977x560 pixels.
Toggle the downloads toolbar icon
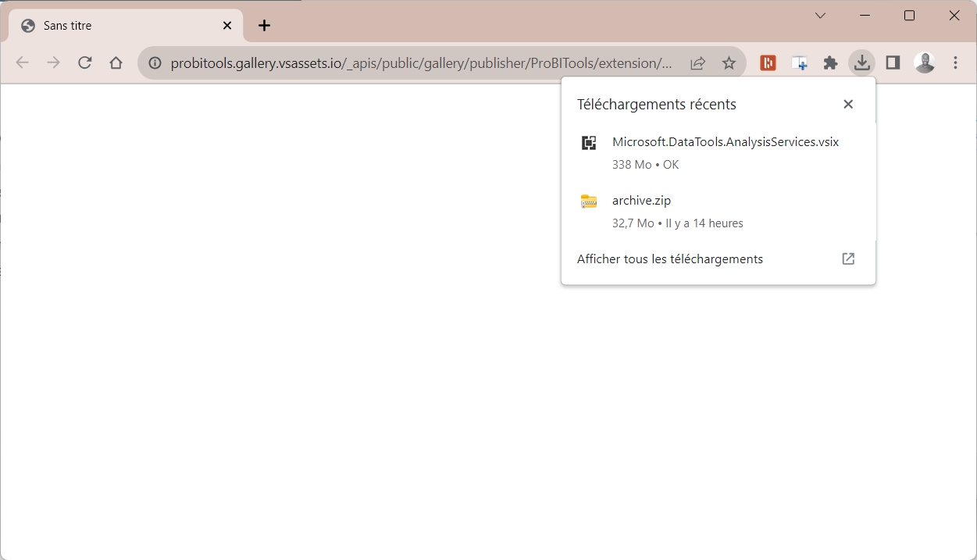[861, 63]
